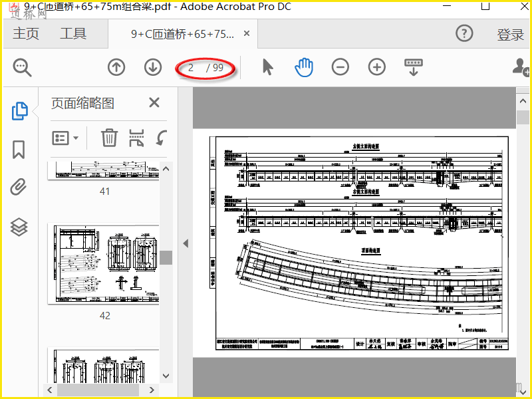Click the share with others person icon
532x399 pixels.
(521, 67)
